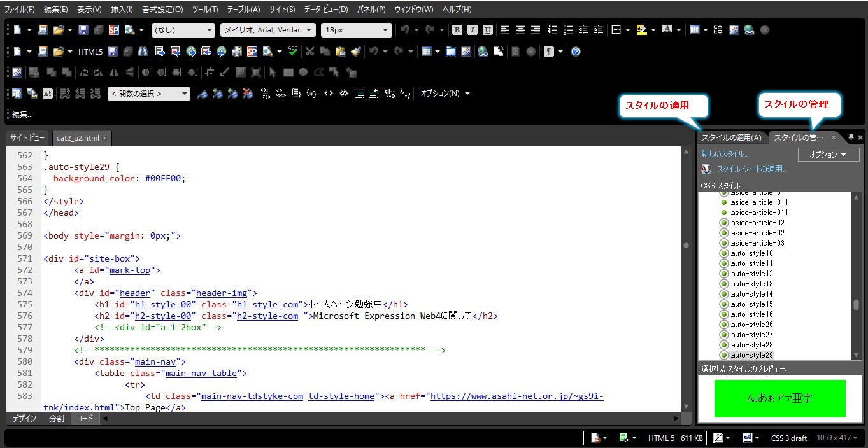868x448 pixels.
Task: Toggle Bold formatting
Action: tap(457, 30)
